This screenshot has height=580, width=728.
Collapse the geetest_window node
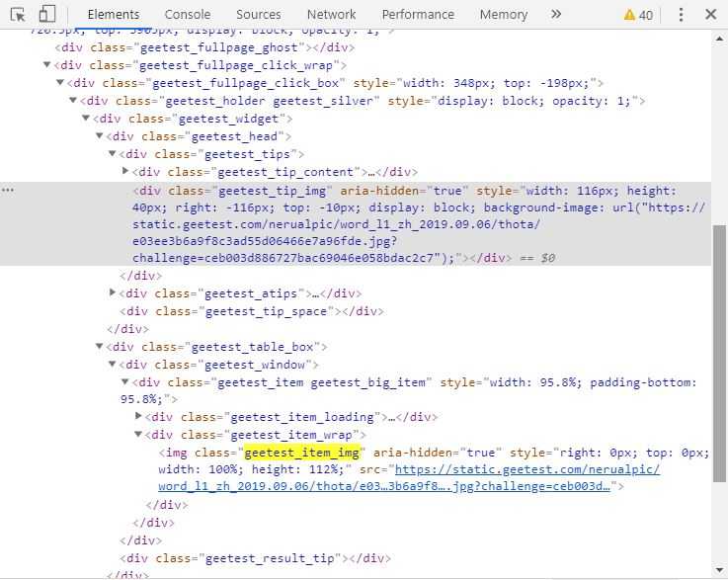112,364
